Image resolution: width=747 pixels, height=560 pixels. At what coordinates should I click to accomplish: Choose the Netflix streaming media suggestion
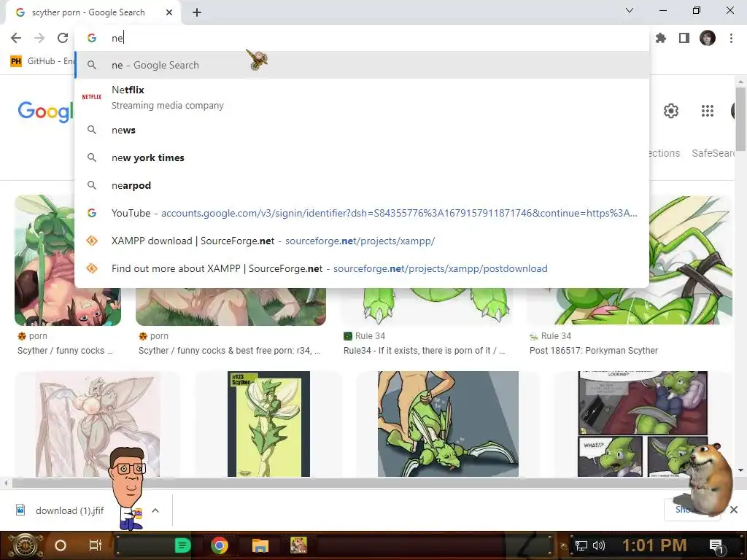tap(362, 97)
